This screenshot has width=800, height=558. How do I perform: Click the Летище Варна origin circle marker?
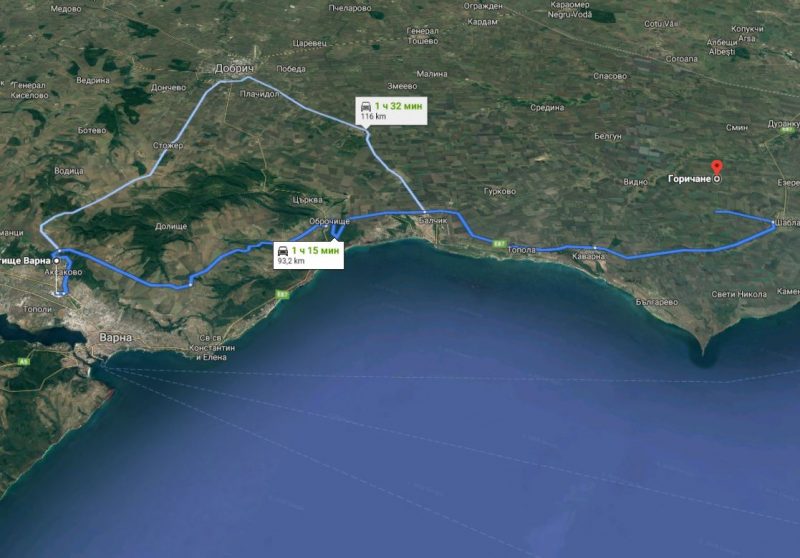[x=56, y=261]
